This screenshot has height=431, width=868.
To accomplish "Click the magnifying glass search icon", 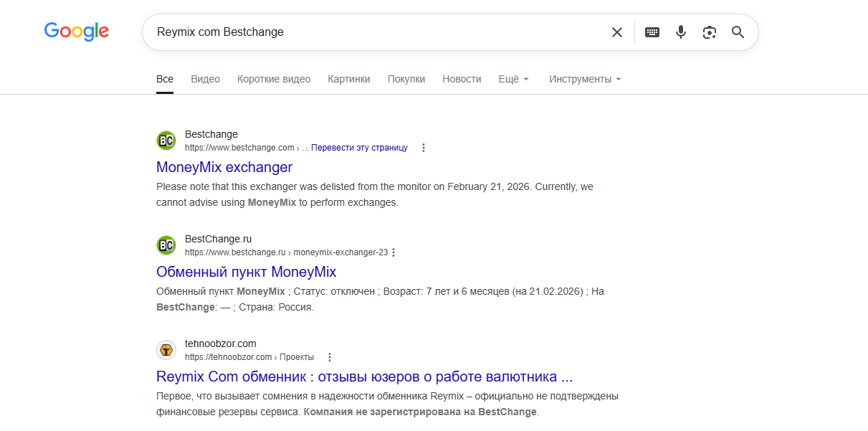I will point(738,32).
